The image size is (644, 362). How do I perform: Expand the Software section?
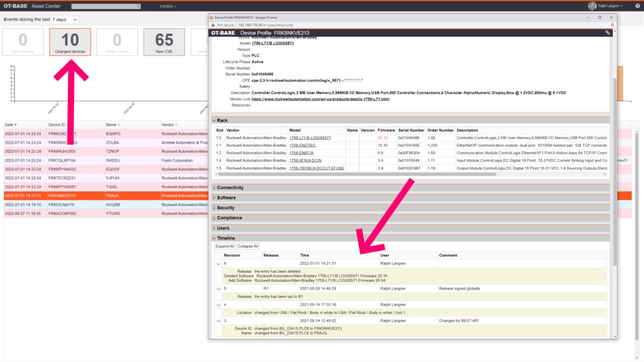click(226, 198)
